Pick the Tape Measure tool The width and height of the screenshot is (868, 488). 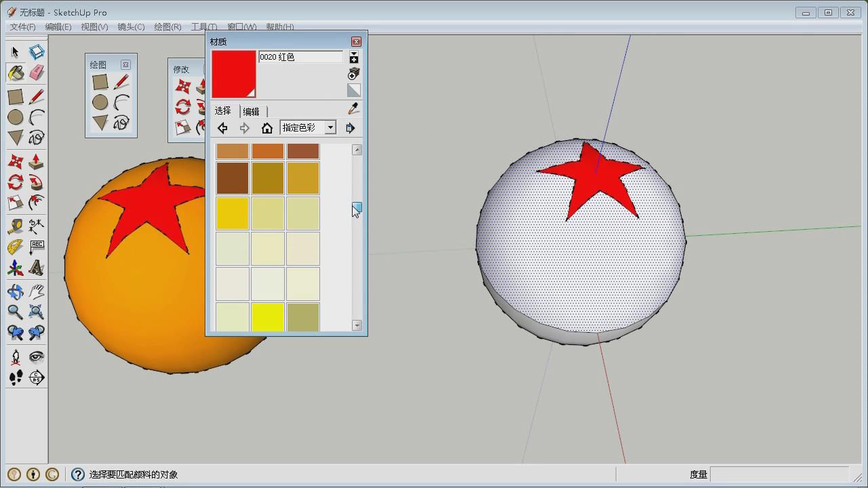[x=15, y=226]
